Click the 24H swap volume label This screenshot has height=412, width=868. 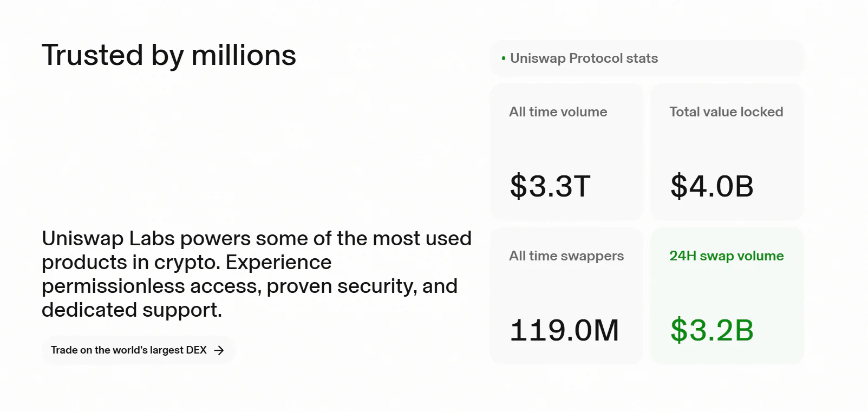tap(726, 256)
